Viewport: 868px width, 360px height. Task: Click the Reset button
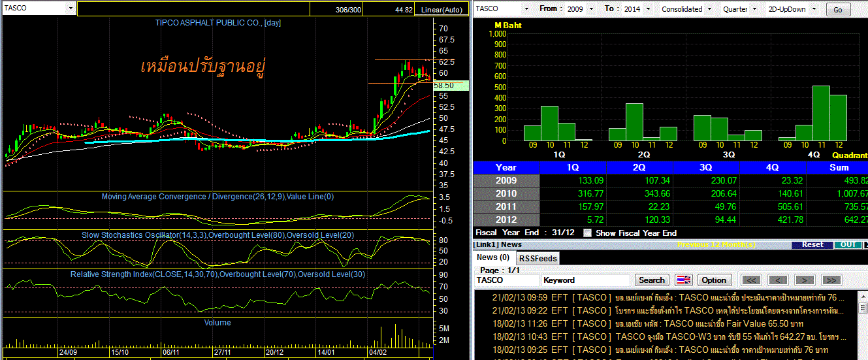pyautogui.click(x=812, y=244)
